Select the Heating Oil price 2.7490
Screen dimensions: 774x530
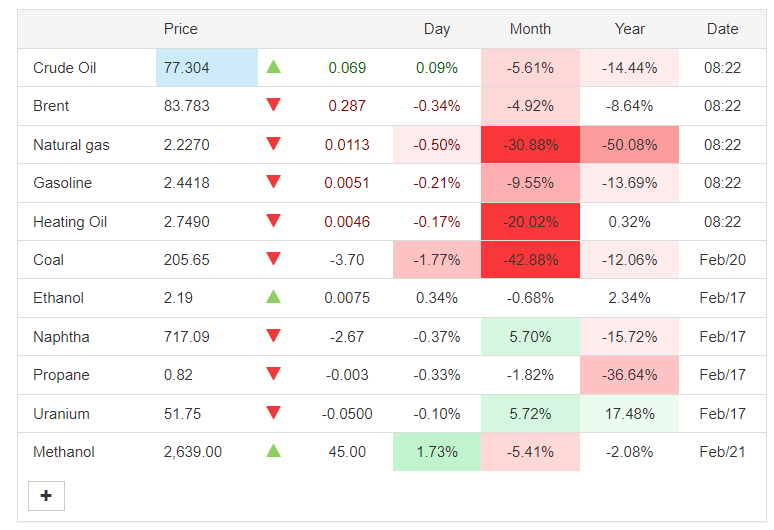pos(187,222)
